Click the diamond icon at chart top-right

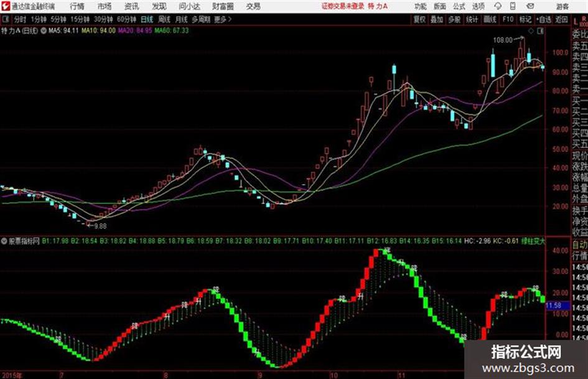(x=531, y=31)
